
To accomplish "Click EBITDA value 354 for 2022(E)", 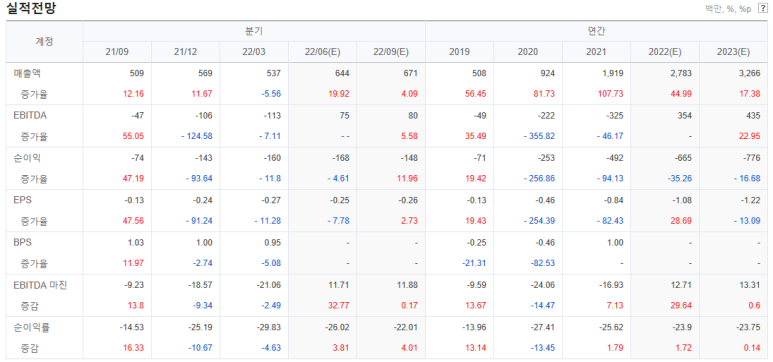I will 685,116.
